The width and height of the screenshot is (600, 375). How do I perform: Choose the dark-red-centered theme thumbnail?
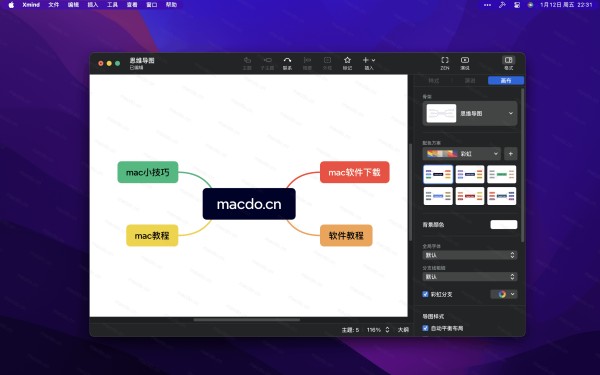[470, 196]
